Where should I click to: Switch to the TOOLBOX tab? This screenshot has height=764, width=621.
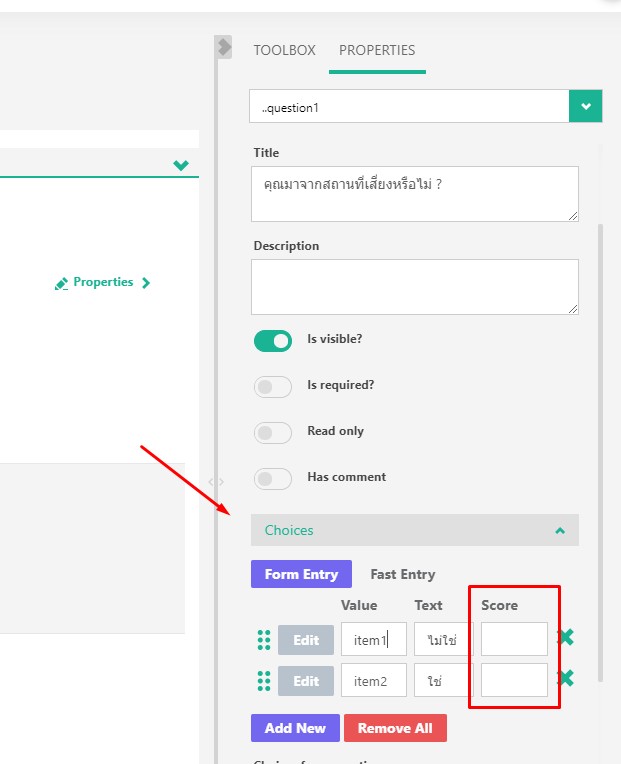click(x=284, y=50)
